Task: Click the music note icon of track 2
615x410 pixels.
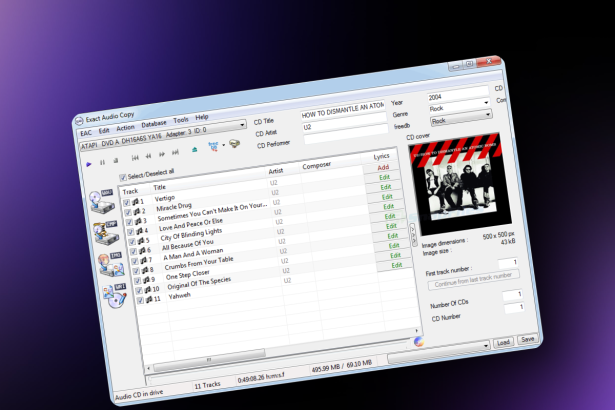Action: click(137, 211)
